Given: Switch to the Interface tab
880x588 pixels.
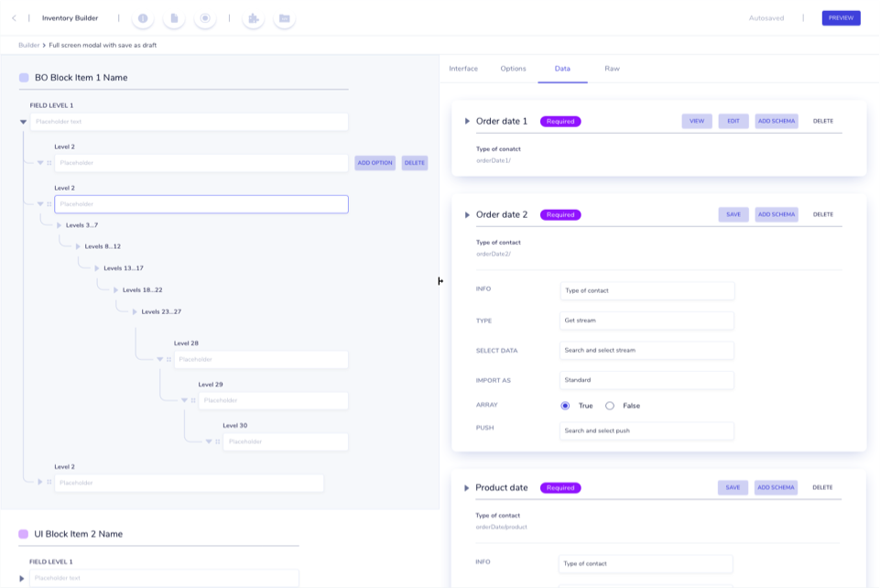Looking at the screenshot, I should point(463,69).
